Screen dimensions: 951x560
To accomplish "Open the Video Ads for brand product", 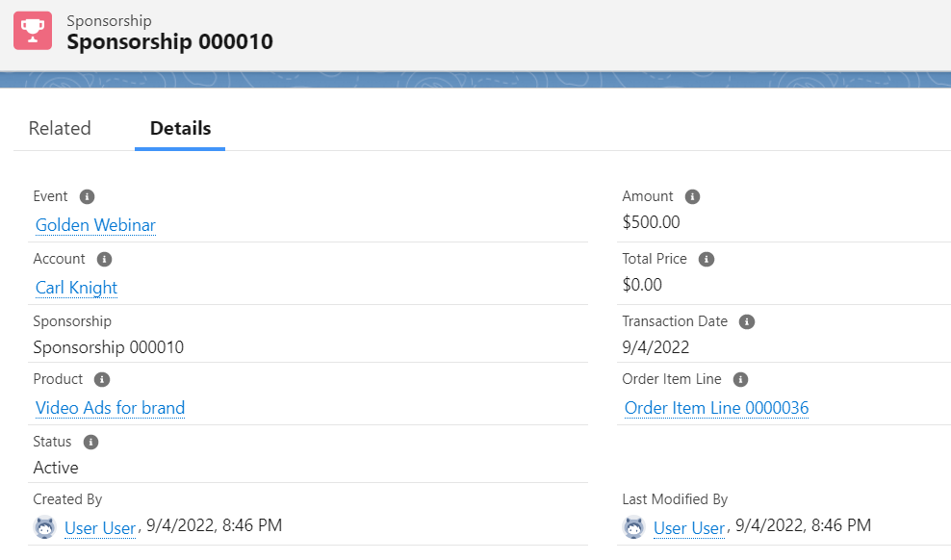I will click(x=110, y=408).
